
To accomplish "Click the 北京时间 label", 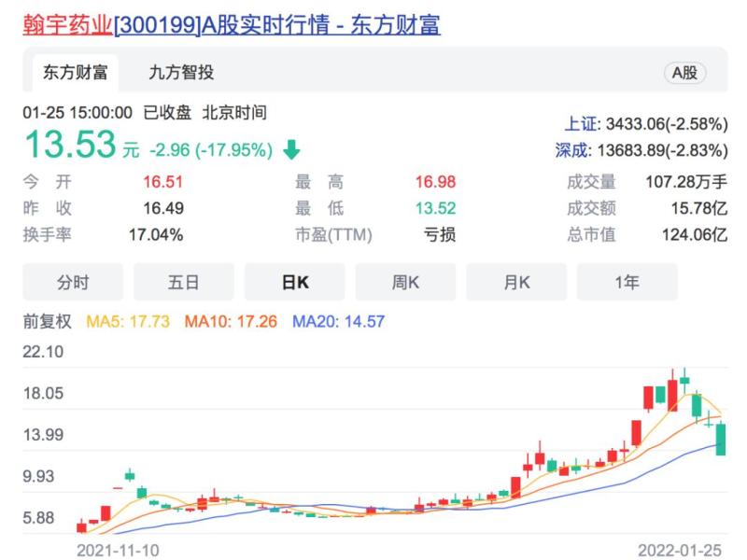I will 234,113.
